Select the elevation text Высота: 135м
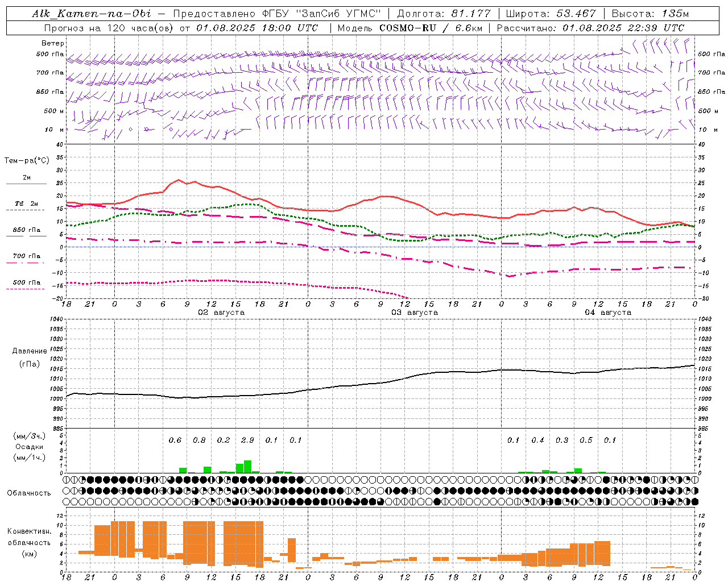728x582 pixels. (x=650, y=14)
